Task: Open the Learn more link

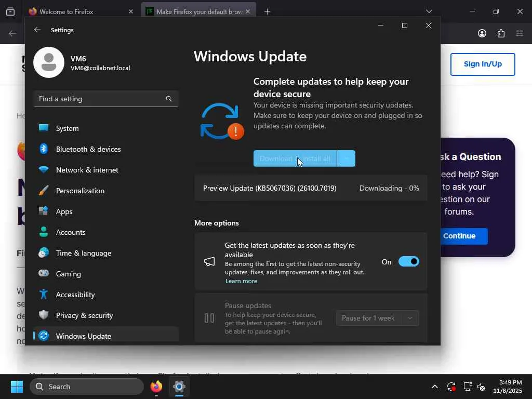Action: click(241, 281)
